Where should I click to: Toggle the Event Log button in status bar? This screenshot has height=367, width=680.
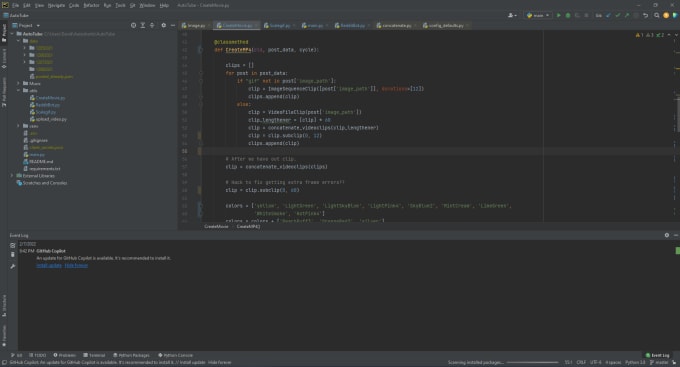[658, 355]
